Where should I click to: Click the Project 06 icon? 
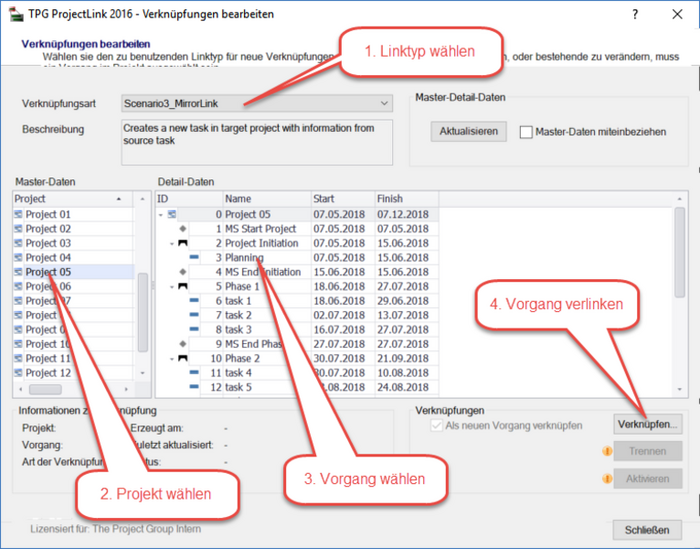click(18, 286)
